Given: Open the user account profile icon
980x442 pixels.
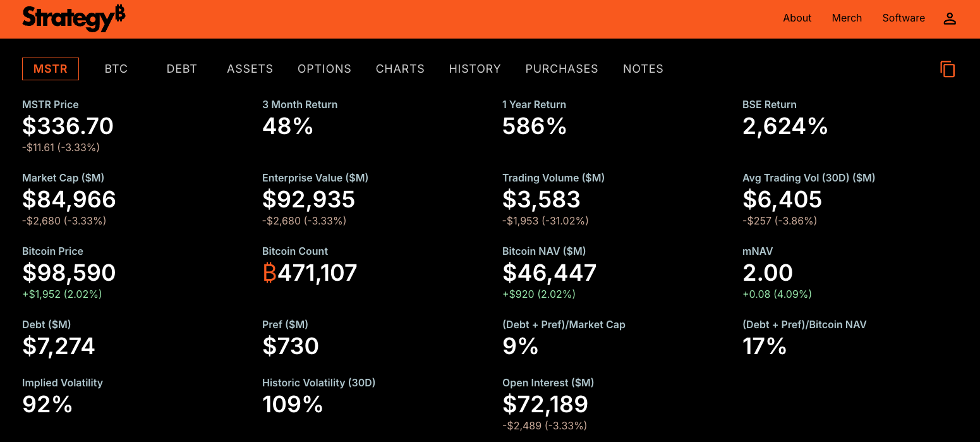Looking at the screenshot, I should (950, 18).
